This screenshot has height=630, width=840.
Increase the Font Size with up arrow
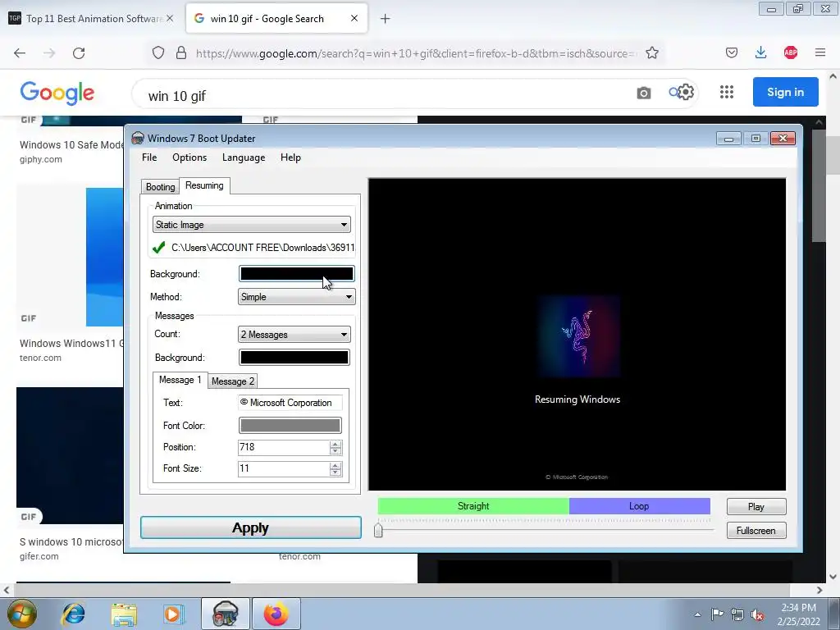pos(336,466)
